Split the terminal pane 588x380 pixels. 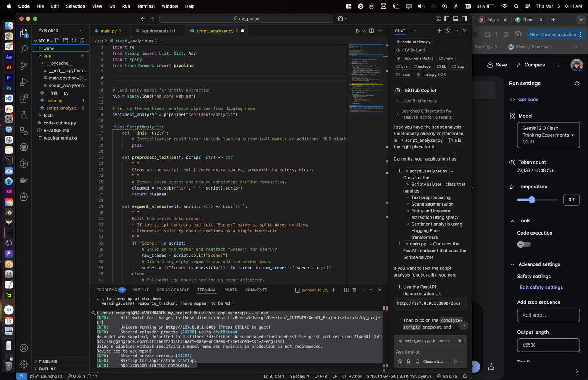click(x=346, y=290)
